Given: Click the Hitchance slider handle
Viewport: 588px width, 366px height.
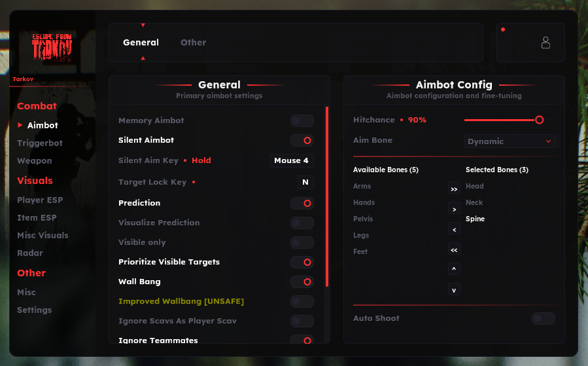Looking at the screenshot, I should tap(539, 120).
